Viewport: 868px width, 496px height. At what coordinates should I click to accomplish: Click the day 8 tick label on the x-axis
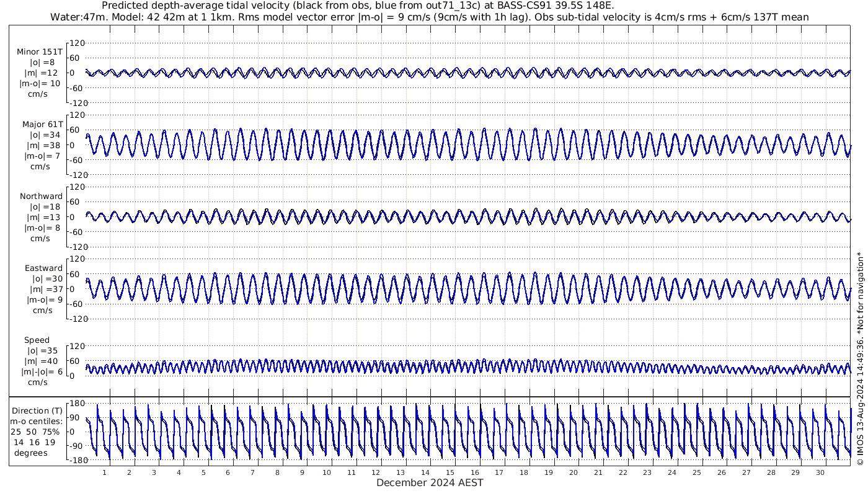point(277,472)
